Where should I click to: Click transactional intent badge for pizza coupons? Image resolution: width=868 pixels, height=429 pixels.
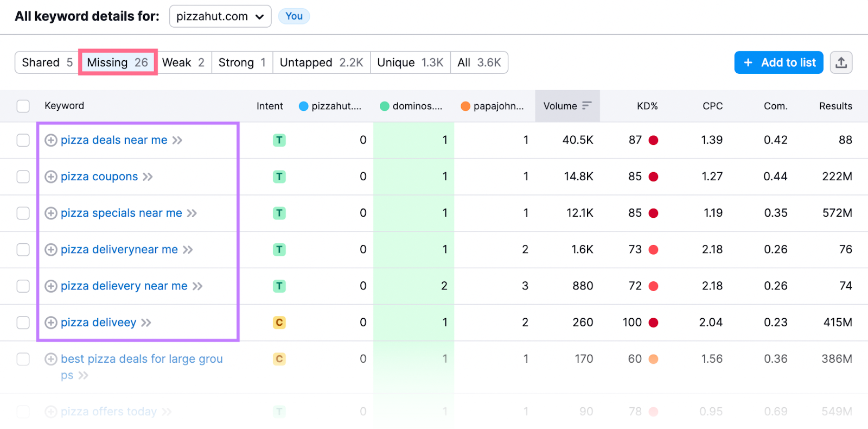click(279, 176)
